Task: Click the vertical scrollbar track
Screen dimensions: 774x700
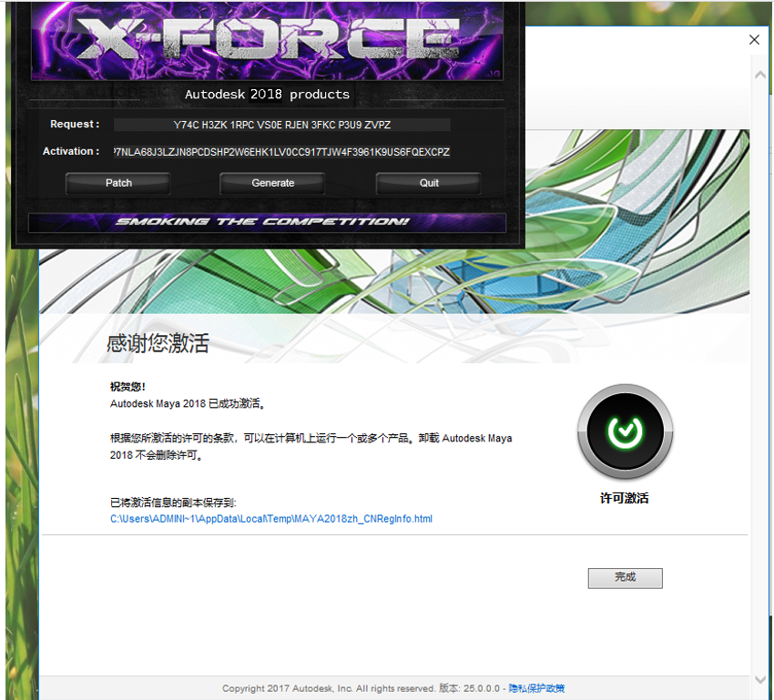Action: (x=760, y=364)
